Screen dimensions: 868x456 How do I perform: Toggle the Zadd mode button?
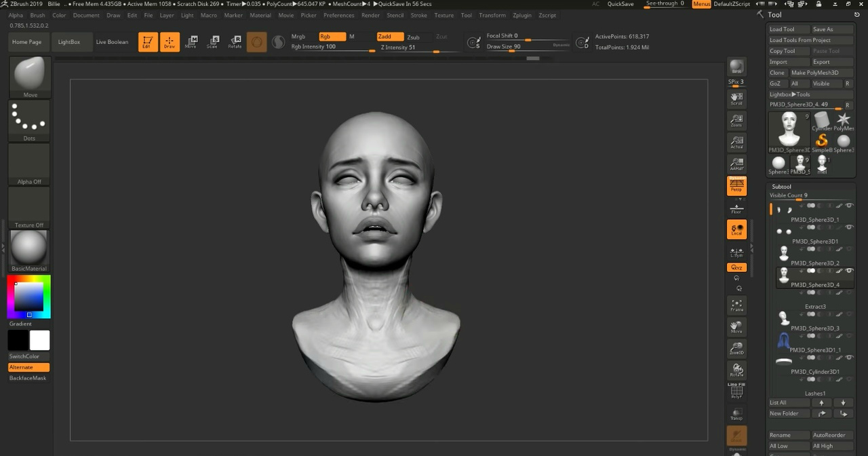tap(390, 37)
